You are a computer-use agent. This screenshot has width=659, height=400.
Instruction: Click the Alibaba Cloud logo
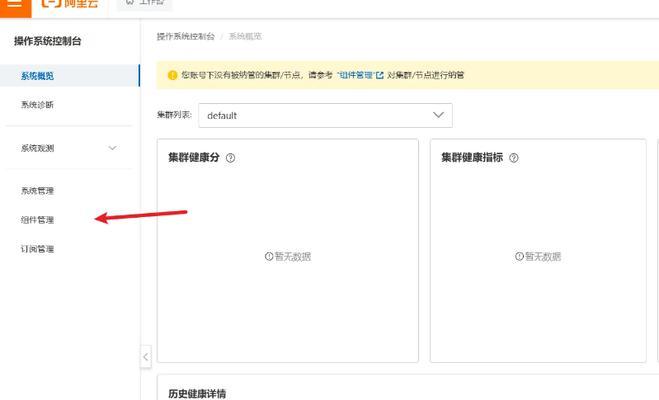tap(70, 3)
